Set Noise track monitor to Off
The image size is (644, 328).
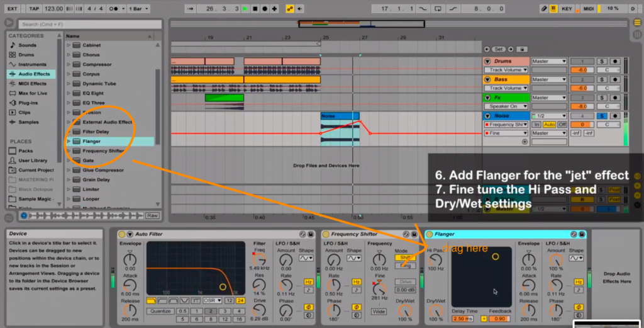pyautogui.click(x=562, y=125)
